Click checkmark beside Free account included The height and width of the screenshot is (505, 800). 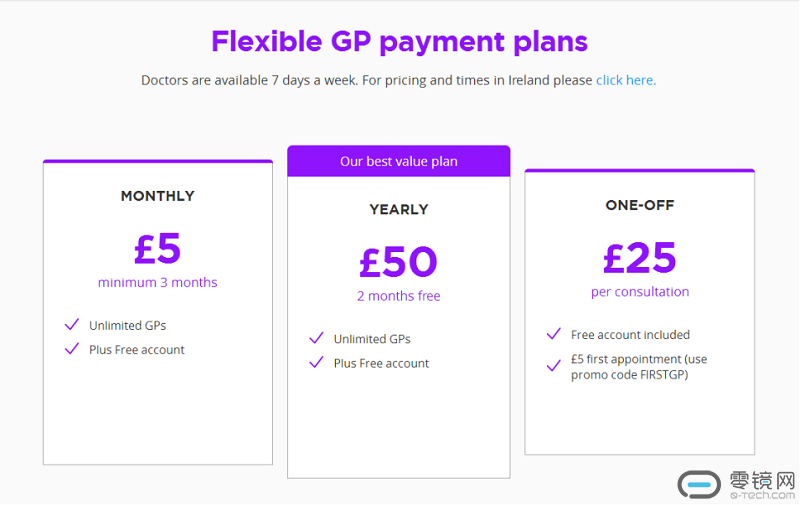554,334
